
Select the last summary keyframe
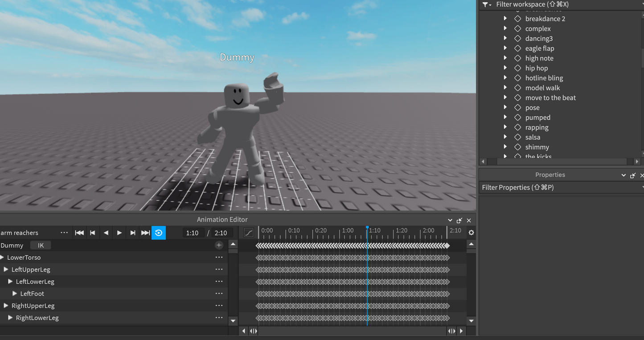(447, 246)
